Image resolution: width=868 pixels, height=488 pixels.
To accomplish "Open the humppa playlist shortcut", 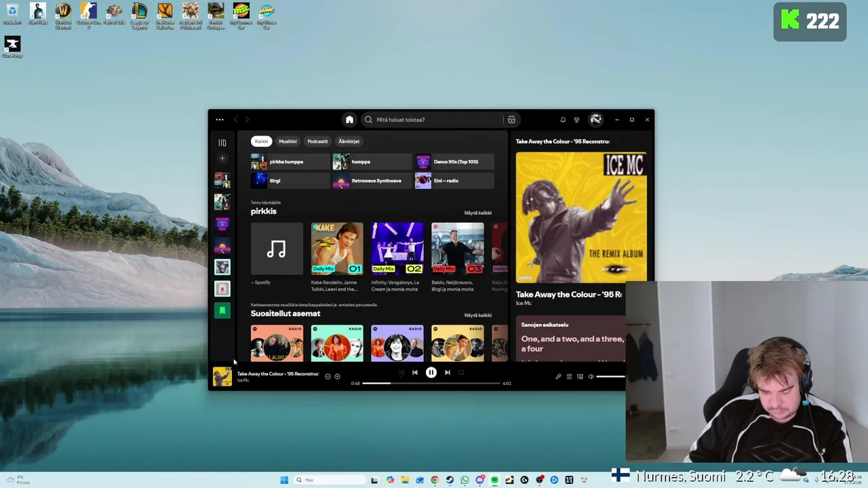I will tap(372, 162).
